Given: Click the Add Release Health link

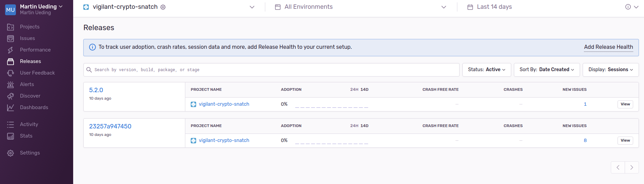Looking at the screenshot, I should [608, 47].
